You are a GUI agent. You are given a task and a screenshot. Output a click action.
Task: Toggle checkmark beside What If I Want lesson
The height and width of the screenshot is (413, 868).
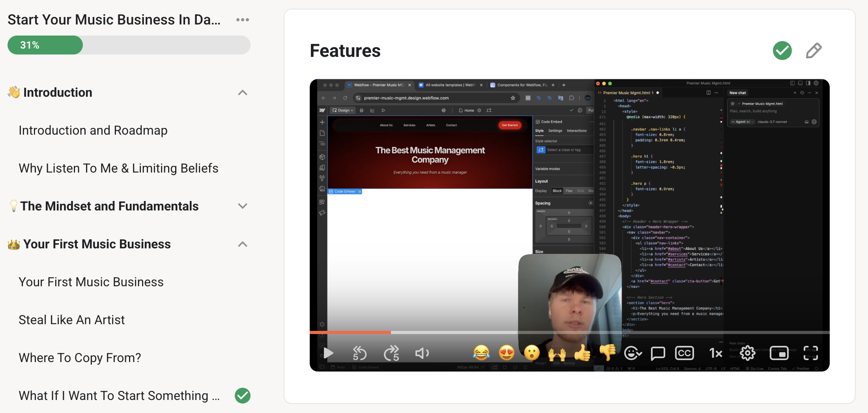(x=243, y=396)
